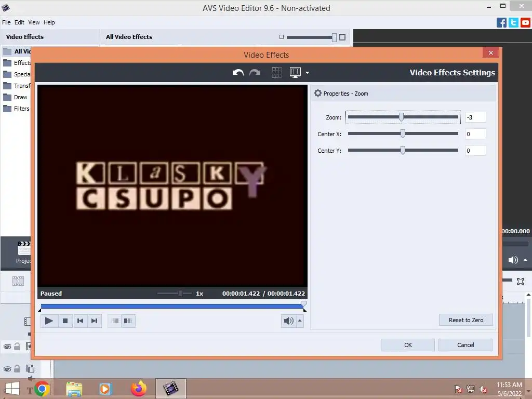
Task: Open the Facebook icon link
Action: [501, 22]
